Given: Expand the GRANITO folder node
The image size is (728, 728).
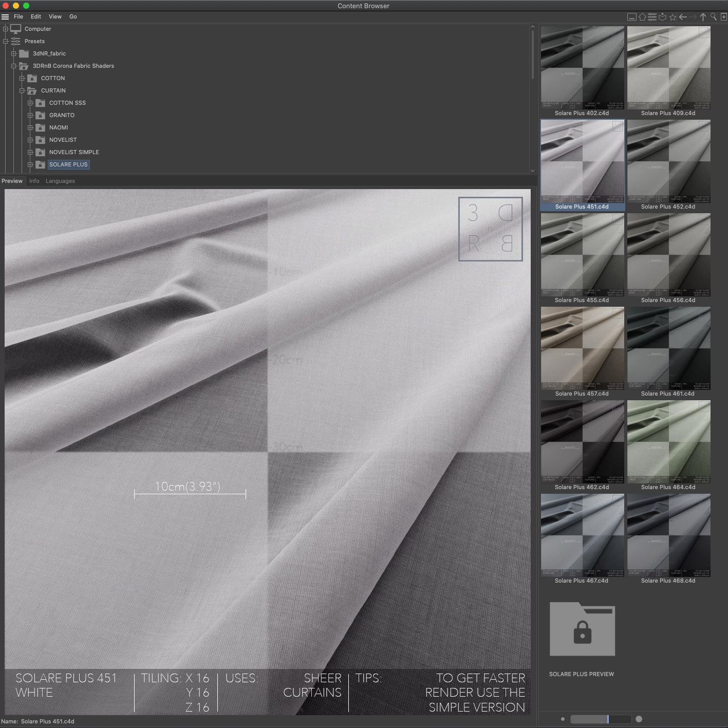Looking at the screenshot, I should (30, 115).
